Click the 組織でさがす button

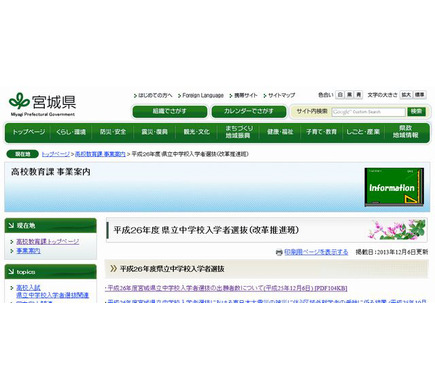(170, 111)
